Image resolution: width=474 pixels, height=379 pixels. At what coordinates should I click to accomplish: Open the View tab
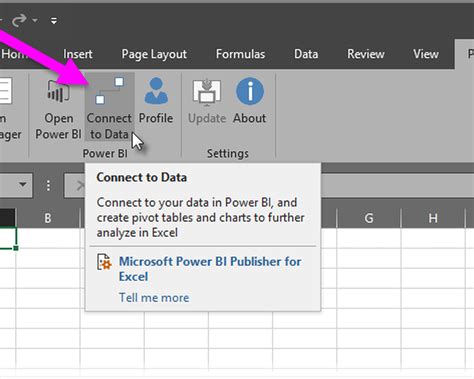pyautogui.click(x=426, y=54)
